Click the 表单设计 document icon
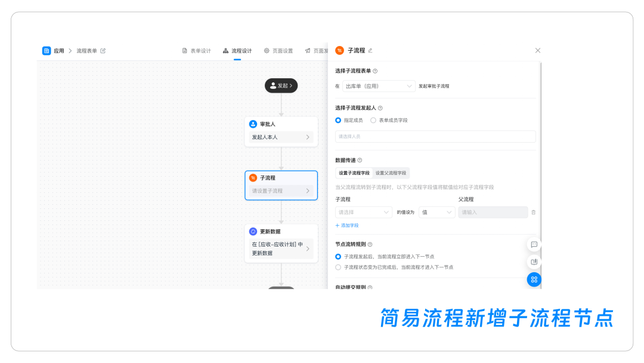The height and width of the screenshot is (363, 644). click(184, 51)
